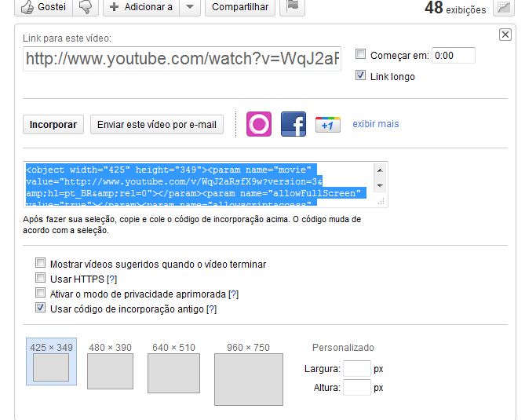Click Adicionar a button
This screenshot has height=420, width=525.
141,7
